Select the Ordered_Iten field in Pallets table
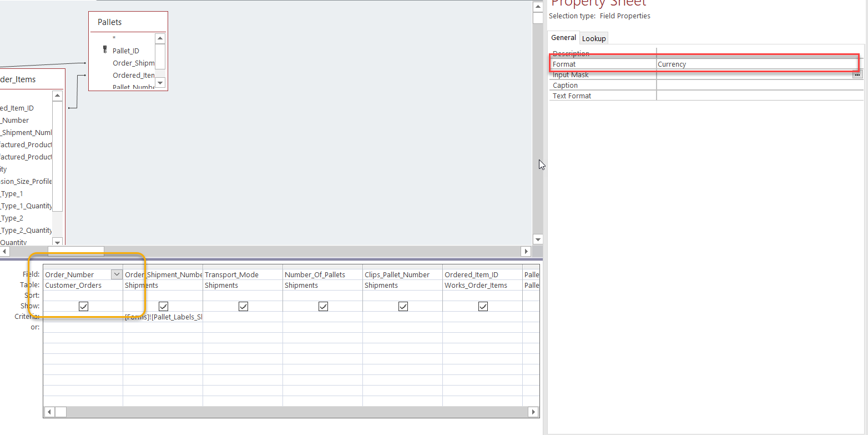The height and width of the screenshot is (435, 868). coord(133,75)
